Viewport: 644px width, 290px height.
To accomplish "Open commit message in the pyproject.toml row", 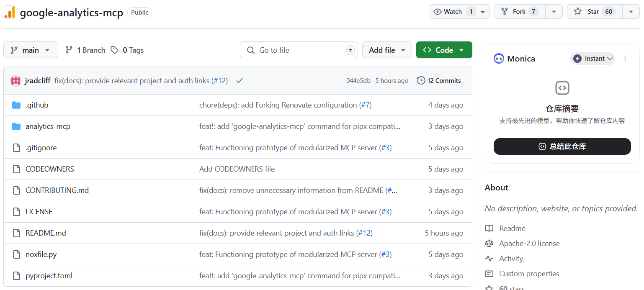I will (300, 276).
